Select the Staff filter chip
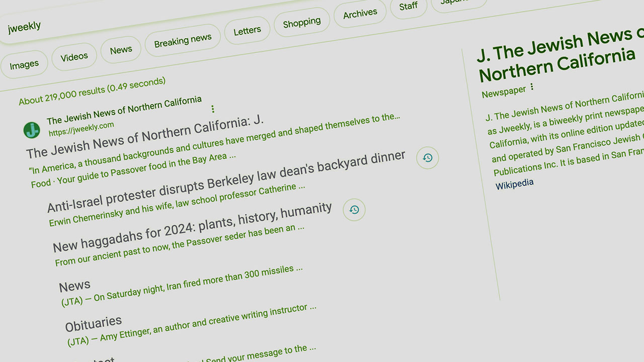The width and height of the screenshot is (644, 362). tap(408, 6)
